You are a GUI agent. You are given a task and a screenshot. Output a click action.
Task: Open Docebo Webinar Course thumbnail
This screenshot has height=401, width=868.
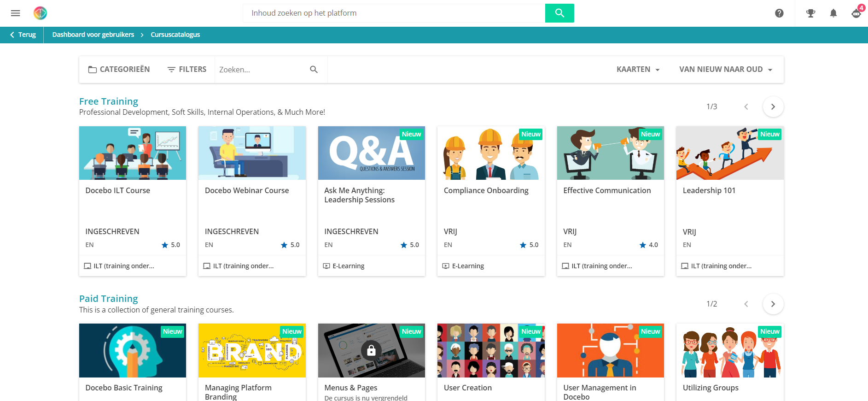pos(252,153)
